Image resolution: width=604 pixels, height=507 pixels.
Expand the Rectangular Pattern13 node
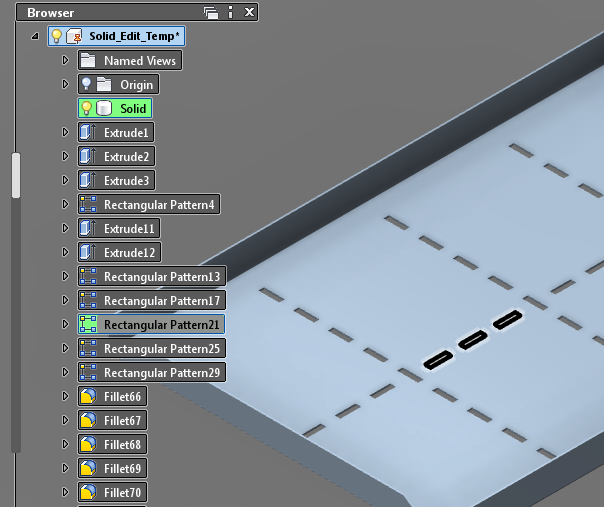66,277
